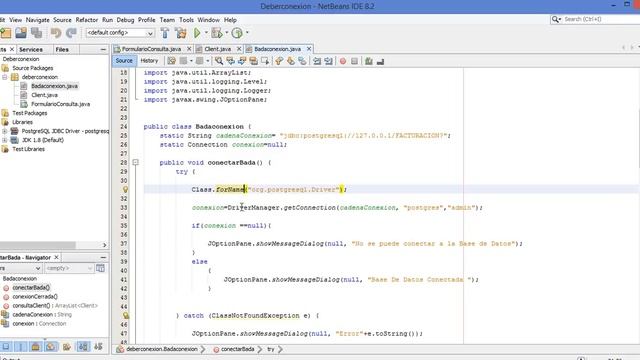Collapse the deberconexion package node

tap(5, 77)
